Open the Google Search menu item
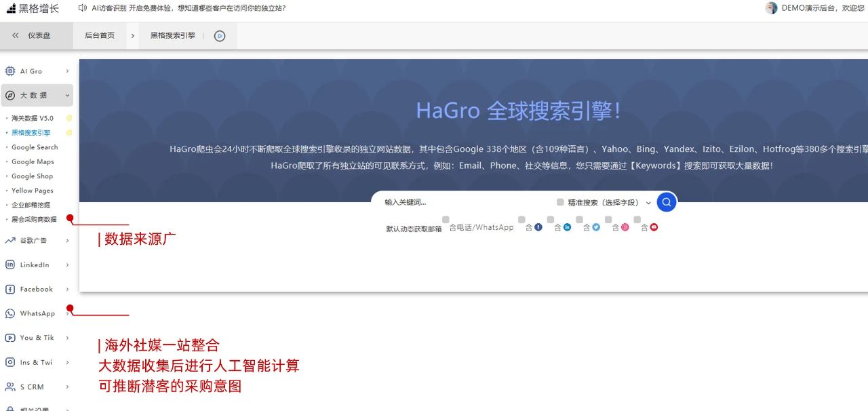 tap(35, 147)
